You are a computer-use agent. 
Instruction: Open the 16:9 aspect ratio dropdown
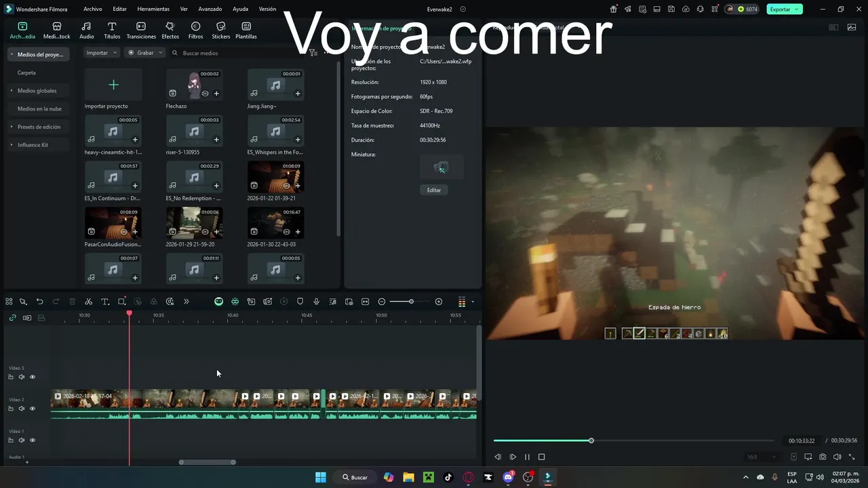(x=762, y=457)
